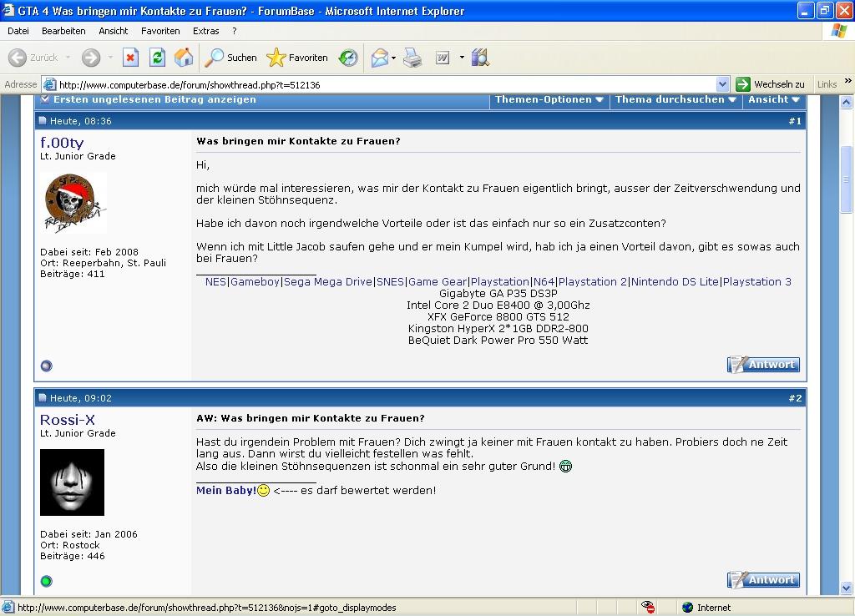Image resolution: width=855 pixels, height=616 pixels.
Task: Click the Edit with Word icon
Action: coord(443,58)
